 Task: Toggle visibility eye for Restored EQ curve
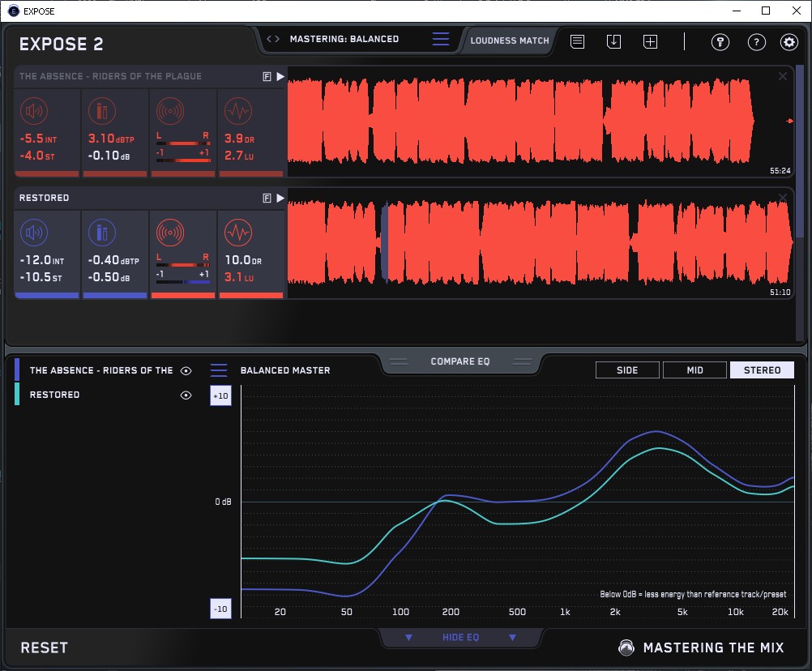pos(186,395)
